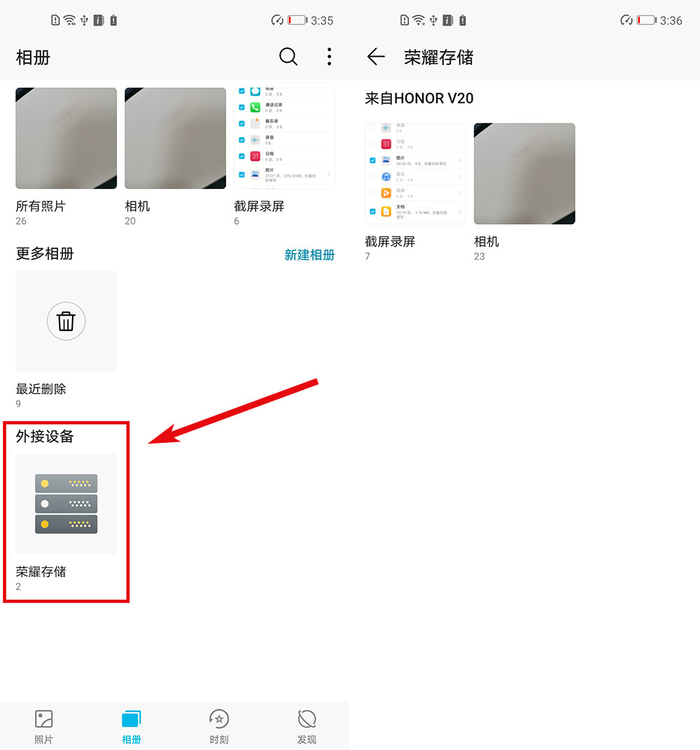Tap the 荣耀存储 page title
Viewport: 700px width, 750px height.
click(x=439, y=57)
